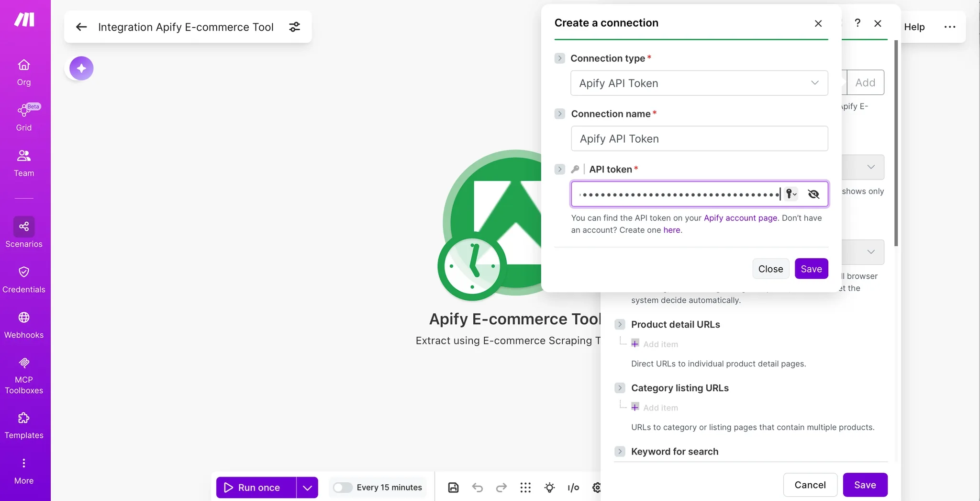This screenshot has width=980, height=501.
Task: Click the Help menu item
Action: tap(914, 27)
